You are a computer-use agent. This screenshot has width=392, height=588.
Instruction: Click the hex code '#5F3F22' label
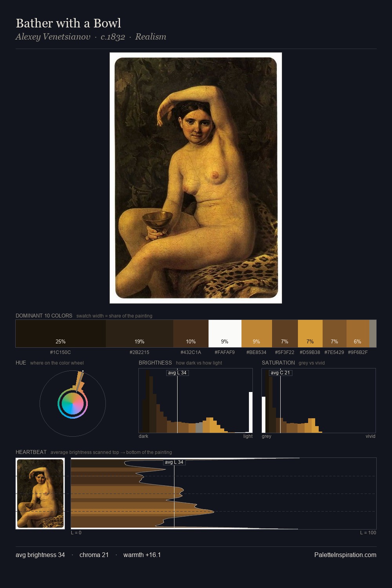click(285, 352)
